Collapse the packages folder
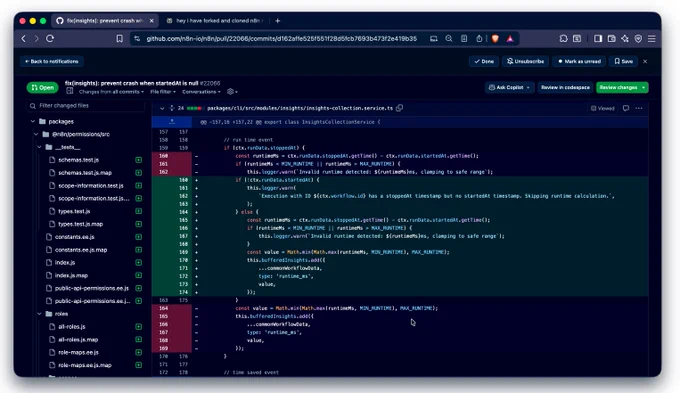 pos(33,121)
